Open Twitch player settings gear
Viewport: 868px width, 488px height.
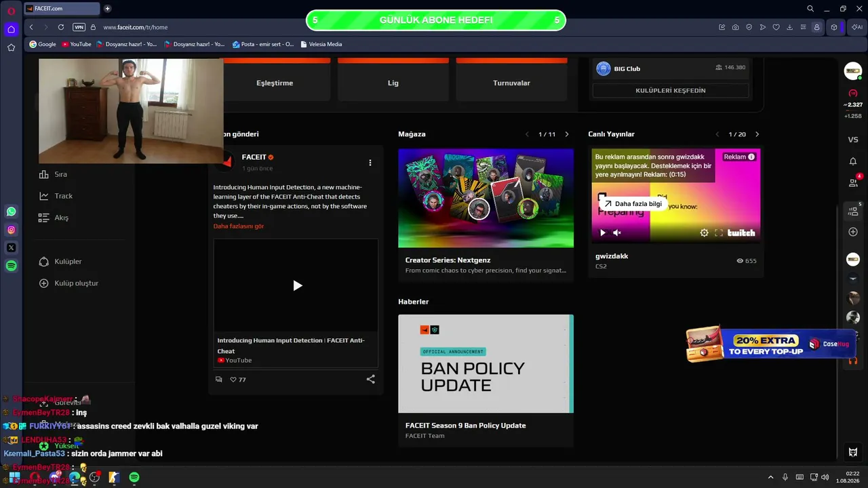tap(704, 232)
